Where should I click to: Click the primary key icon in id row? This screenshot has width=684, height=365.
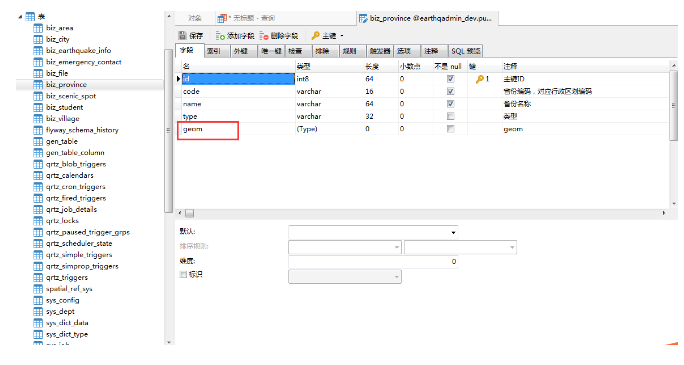click(480, 79)
